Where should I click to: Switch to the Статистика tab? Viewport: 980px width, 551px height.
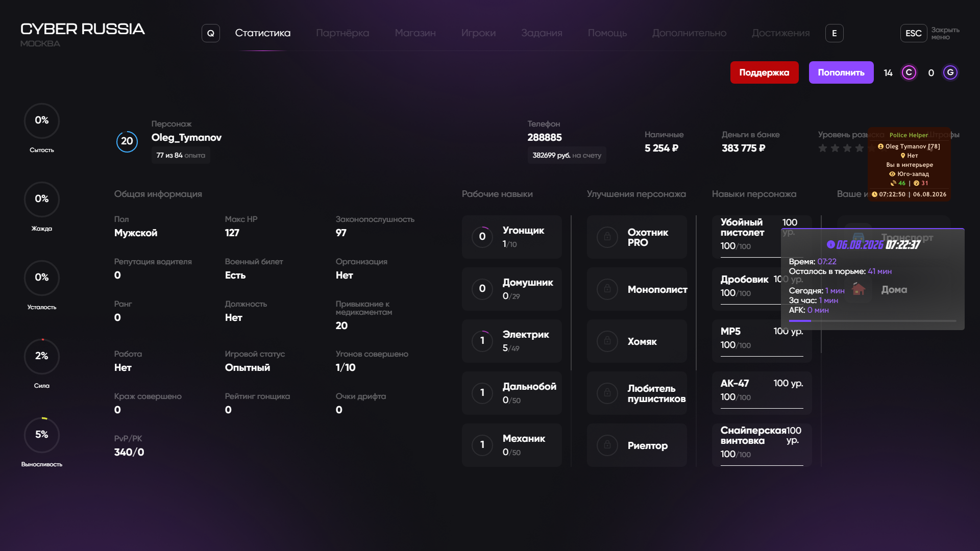[263, 33]
